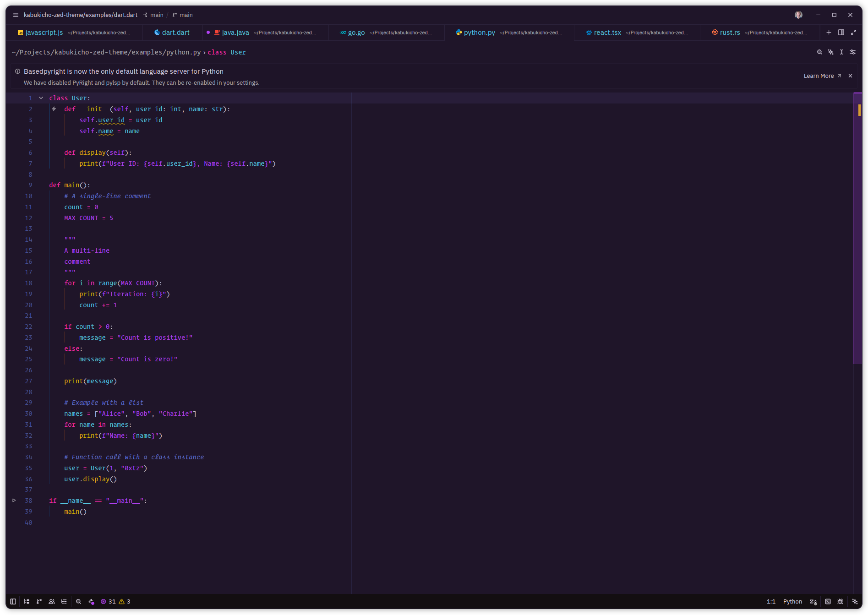Run the __main__ block via play icon
Image resolution: width=868 pixels, height=615 pixels.
(14, 501)
